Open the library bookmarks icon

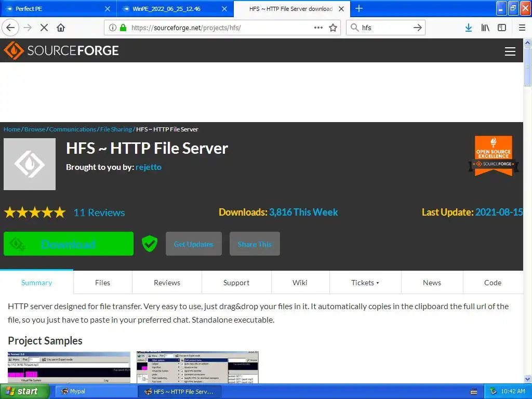485,28
